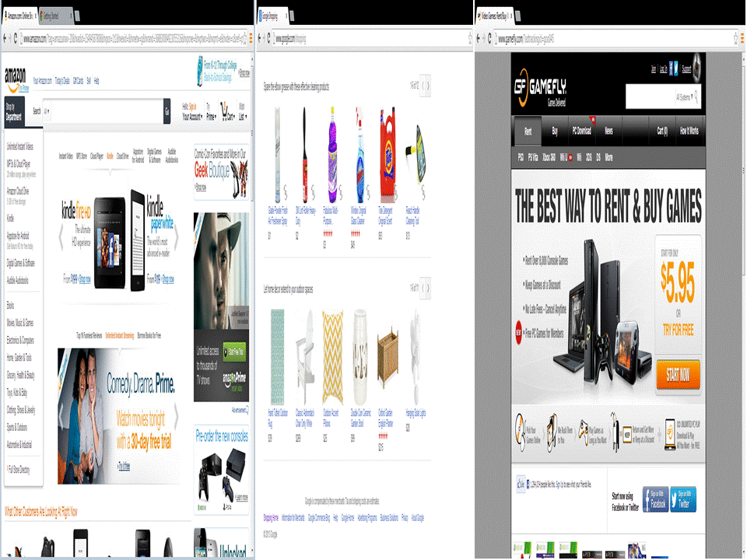Bookmark the Amazon page with the star icon

[x=245, y=39]
